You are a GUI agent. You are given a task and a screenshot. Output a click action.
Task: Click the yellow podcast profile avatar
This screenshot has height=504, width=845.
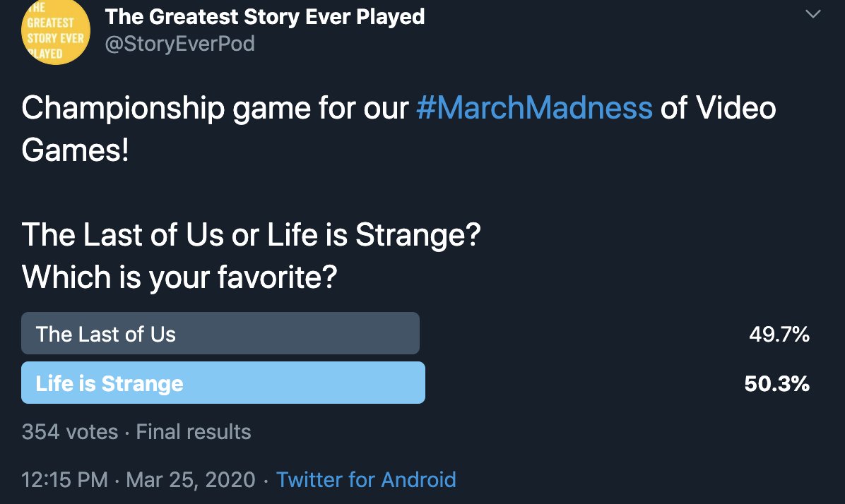(x=56, y=31)
